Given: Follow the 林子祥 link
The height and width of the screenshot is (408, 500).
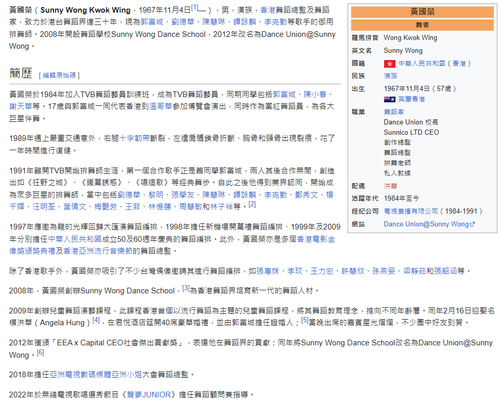Looking at the screenshot, I should [x=221, y=207].
